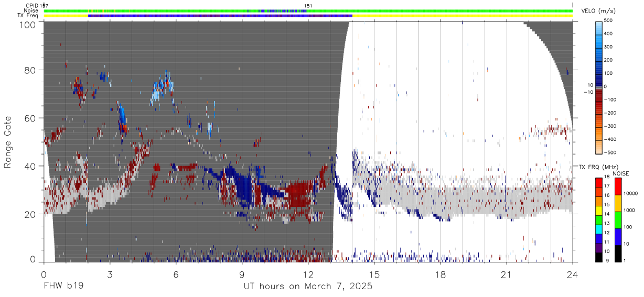
Task: Click the 'Range Gate' axis title
Action: tap(8, 142)
